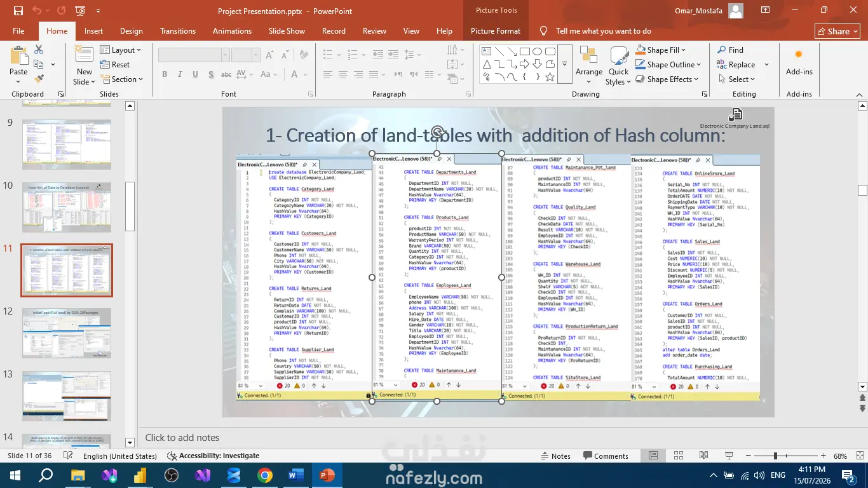
Task: Open the File tab
Action: [18, 30]
